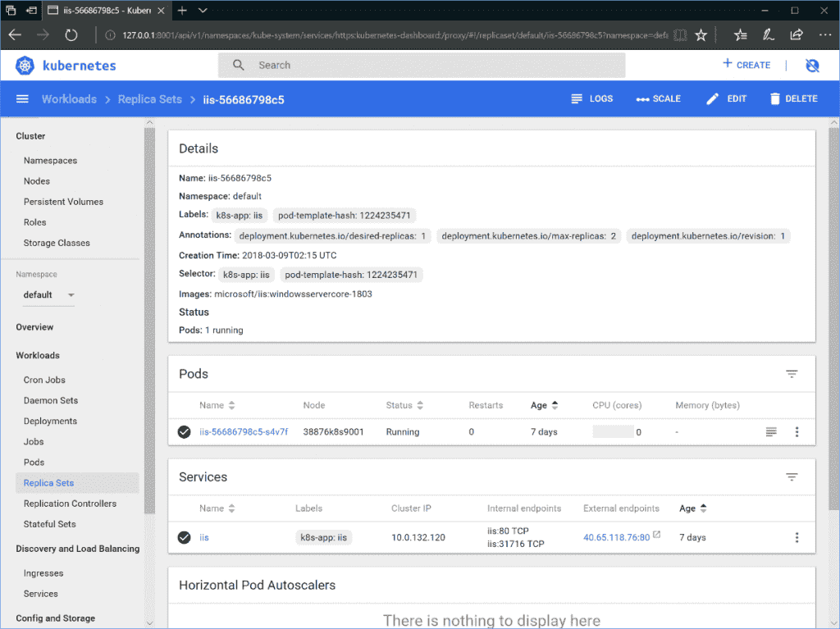The width and height of the screenshot is (840, 629).
Task: View logs icon for pod iis-56686798c5-s4v7f
Action: tap(771, 432)
